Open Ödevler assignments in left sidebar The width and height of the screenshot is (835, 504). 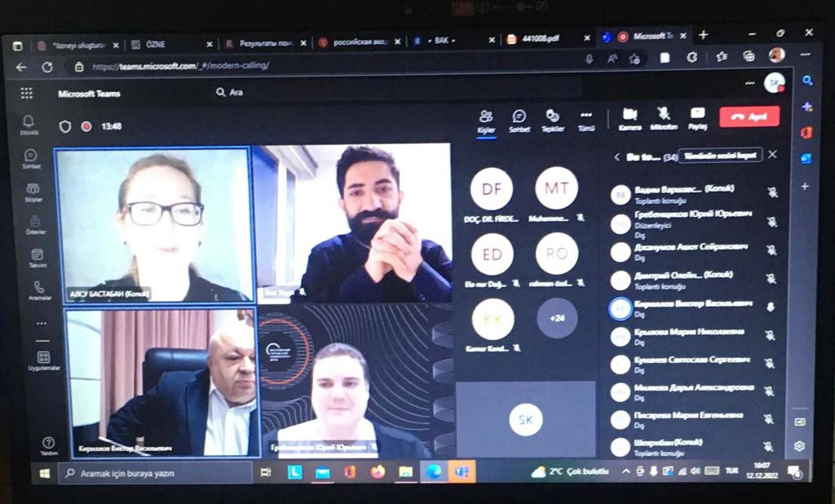[35, 224]
